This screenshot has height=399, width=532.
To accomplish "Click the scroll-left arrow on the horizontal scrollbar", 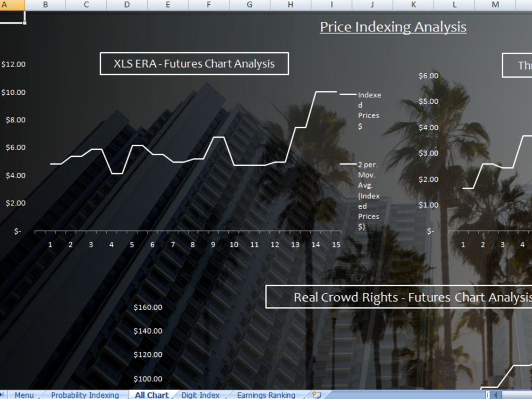I will pyautogui.click(x=495, y=395).
